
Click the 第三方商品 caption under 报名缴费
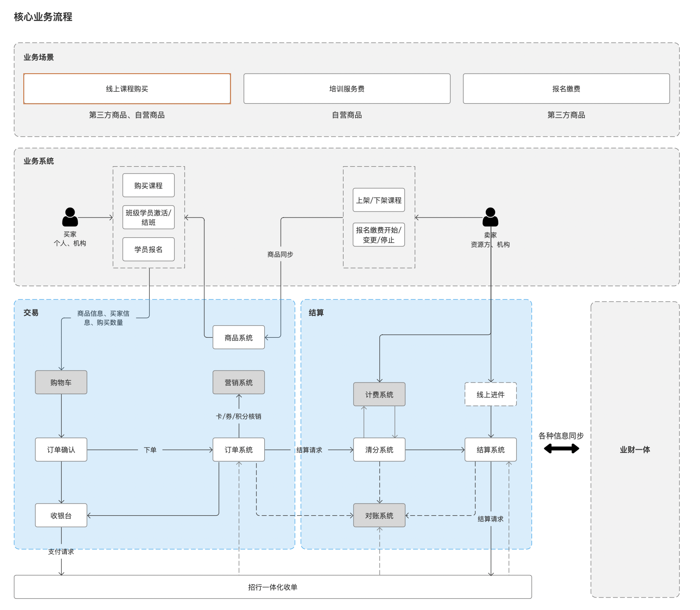(x=566, y=115)
